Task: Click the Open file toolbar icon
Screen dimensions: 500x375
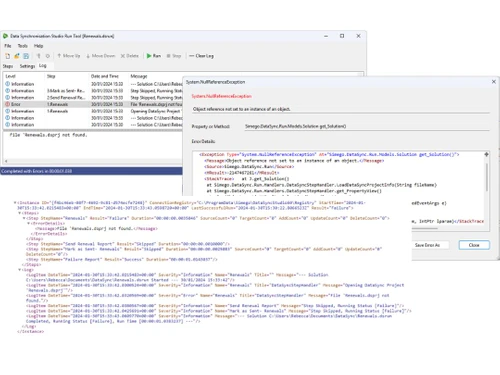Action: [x=17, y=56]
